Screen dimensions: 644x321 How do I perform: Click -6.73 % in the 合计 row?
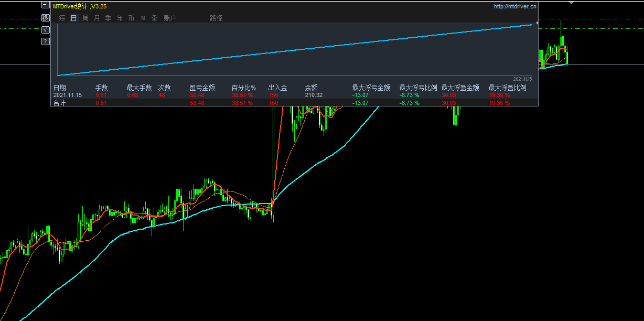click(410, 103)
